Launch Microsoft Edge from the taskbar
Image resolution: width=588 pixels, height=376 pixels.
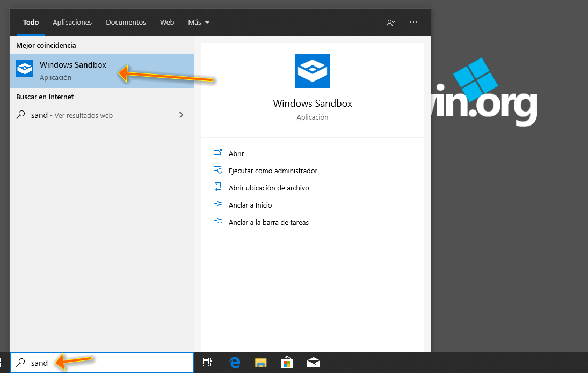point(235,363)
